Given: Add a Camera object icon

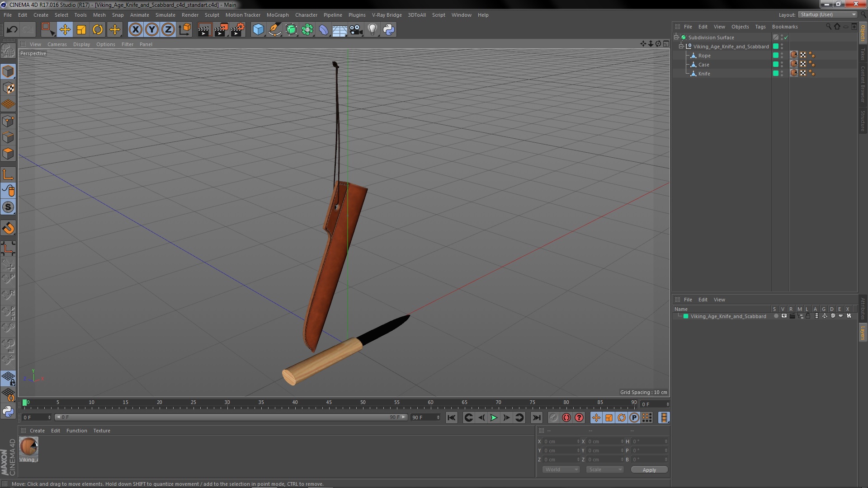Looking at the screenshot, I should [x=356, y=30].
